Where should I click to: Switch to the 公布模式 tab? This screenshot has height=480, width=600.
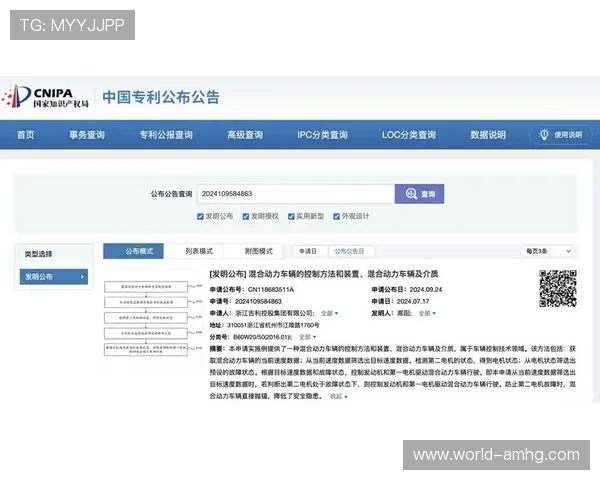pos(134,251)
